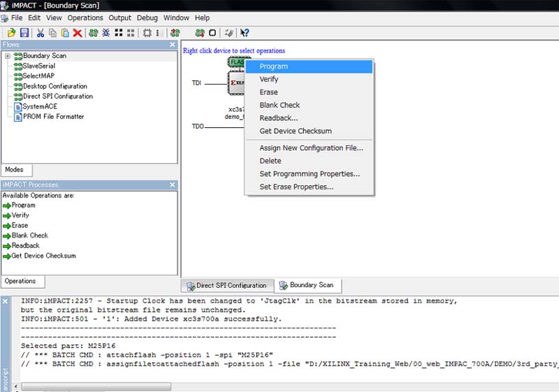Image resolution: width=559 pixels, height=392 pixels.
Task: Select Desktop Configuration in Flows tree
Action: 55,86
